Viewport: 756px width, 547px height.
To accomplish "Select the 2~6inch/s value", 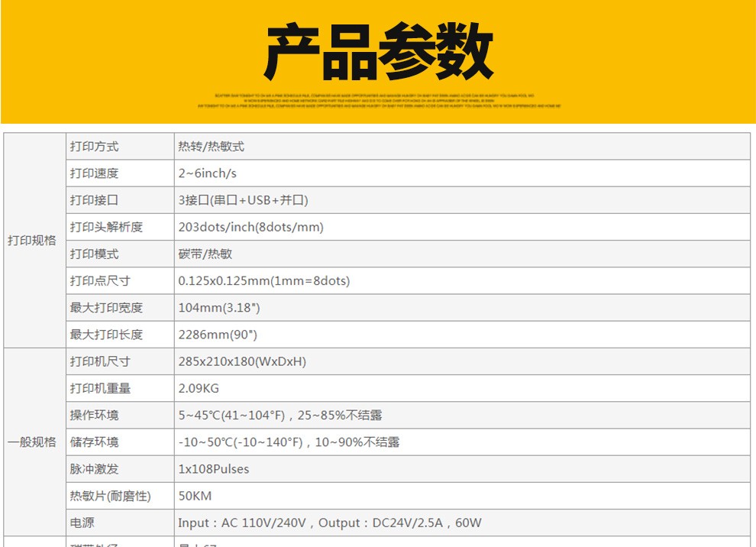I will point(207,173).
